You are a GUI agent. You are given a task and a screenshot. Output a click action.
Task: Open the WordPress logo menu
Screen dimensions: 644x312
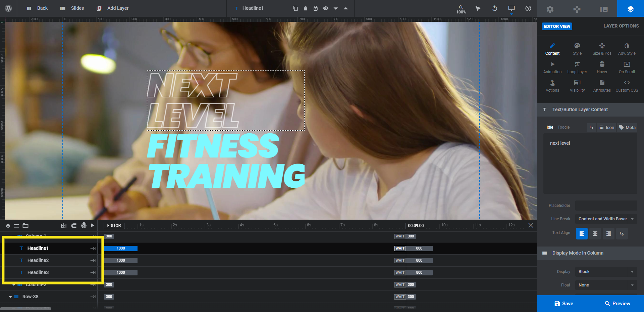pos(8,8)
